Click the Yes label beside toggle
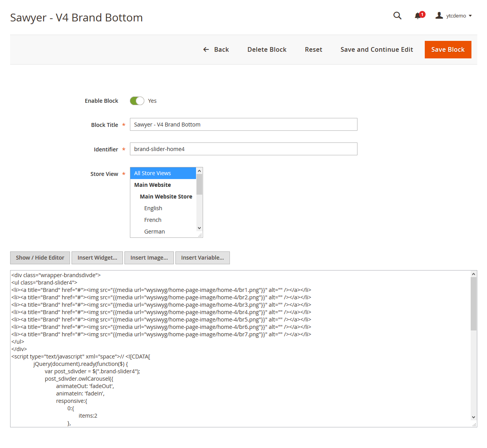 tap(152, 101)
